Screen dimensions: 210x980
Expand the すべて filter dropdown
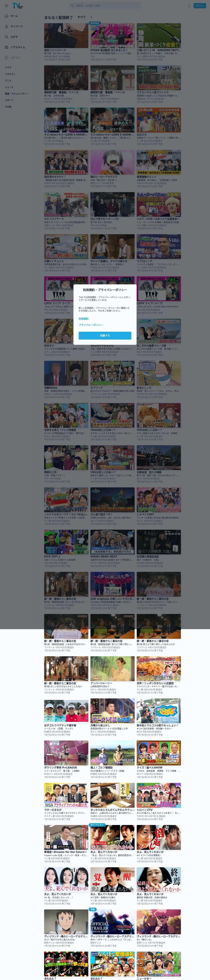point(85,17)
